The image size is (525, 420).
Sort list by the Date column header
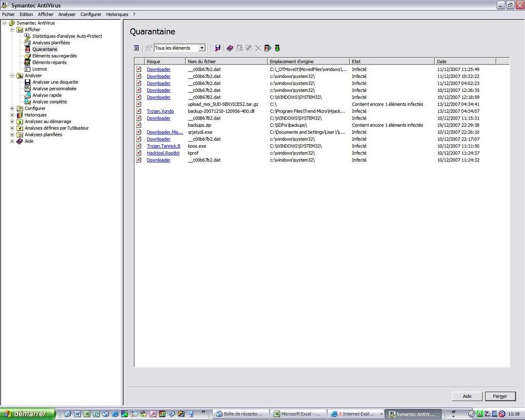[x=465, y=62]
